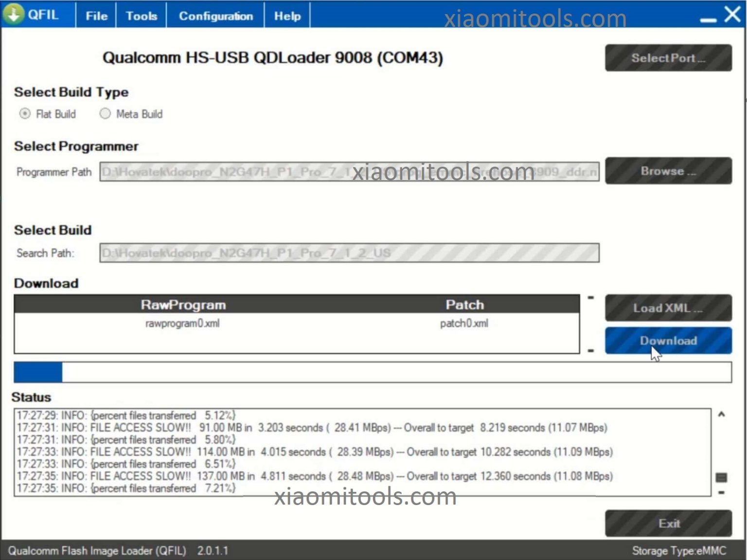Click the flashing progress bar
747x560 pixels.
(x=373, y=372)
